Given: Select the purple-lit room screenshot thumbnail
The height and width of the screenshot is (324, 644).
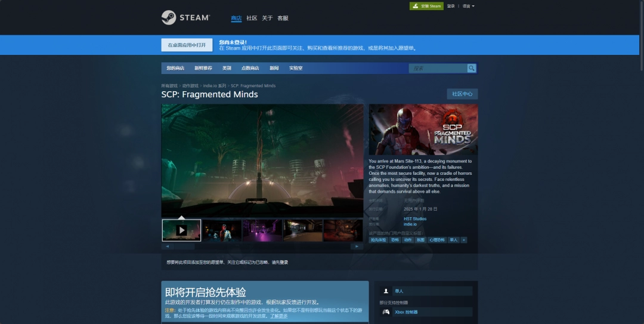Looking at the screenshot, I should point(262,230).
